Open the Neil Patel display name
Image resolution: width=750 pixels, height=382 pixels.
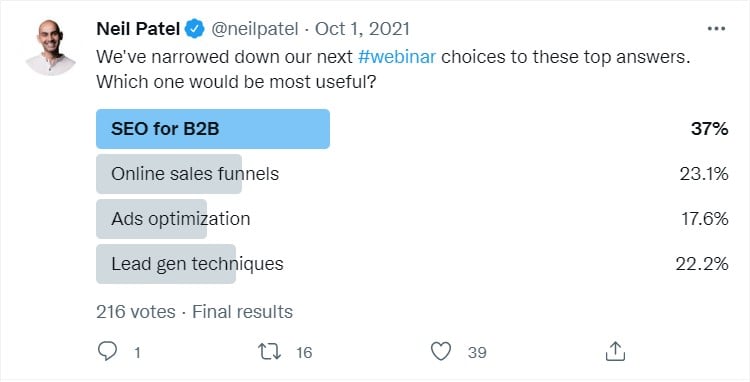click(138, 29)
